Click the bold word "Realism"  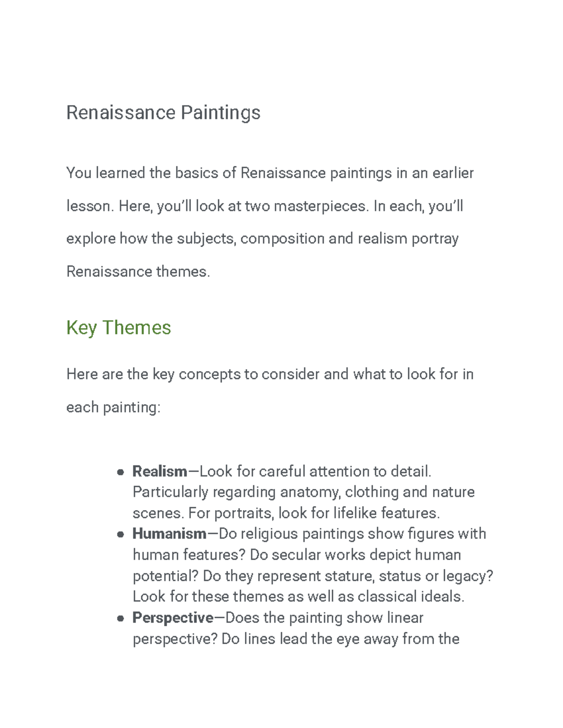160,471
